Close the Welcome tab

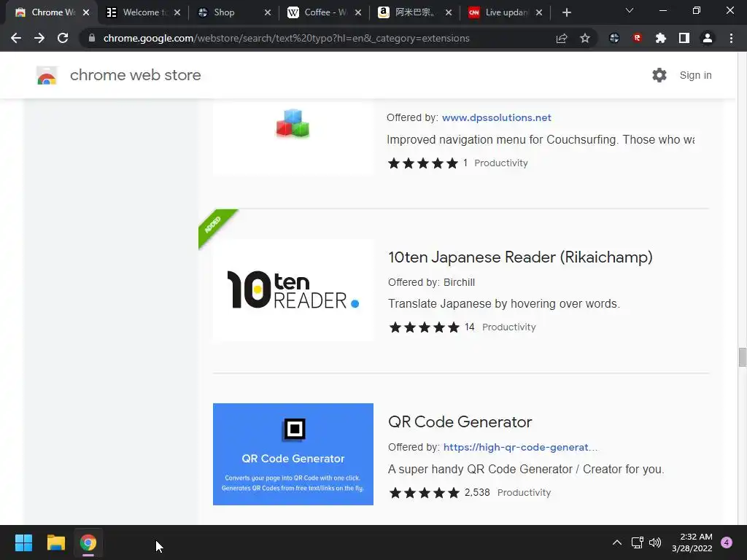177,13
